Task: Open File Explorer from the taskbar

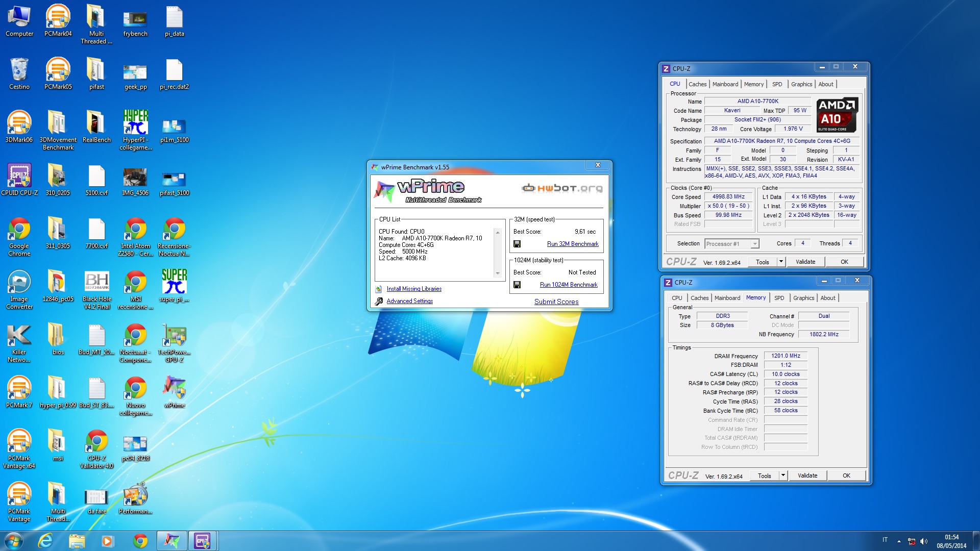Action: pyautogui.click(x=77, y=541)
